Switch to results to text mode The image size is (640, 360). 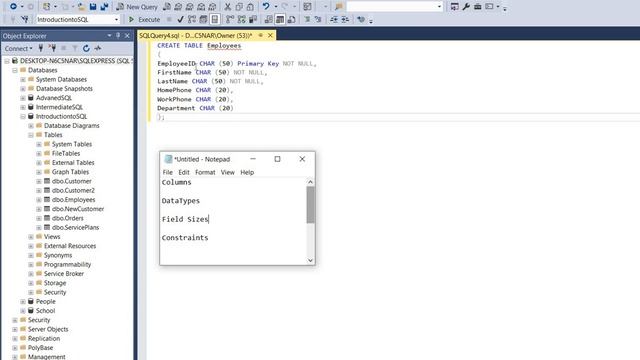(x=269, y=19)
